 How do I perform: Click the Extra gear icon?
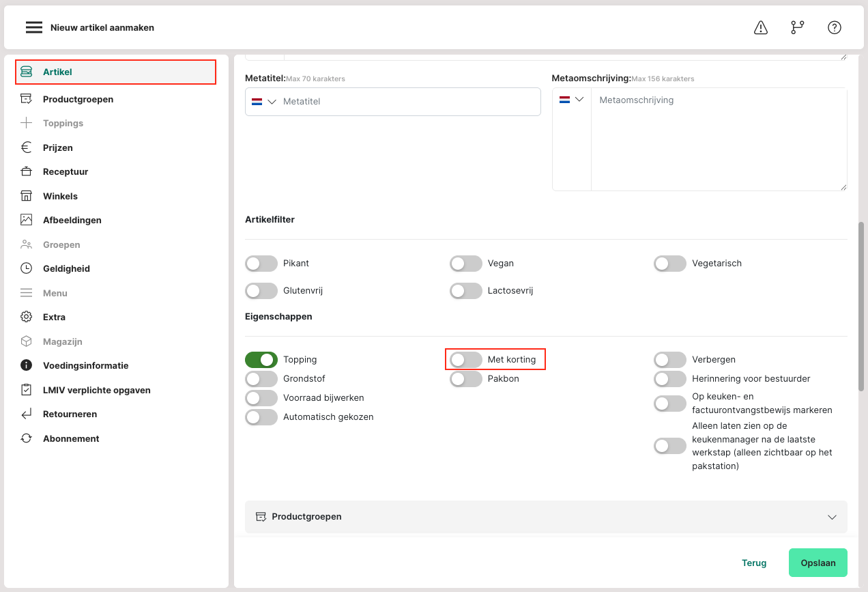27,317
